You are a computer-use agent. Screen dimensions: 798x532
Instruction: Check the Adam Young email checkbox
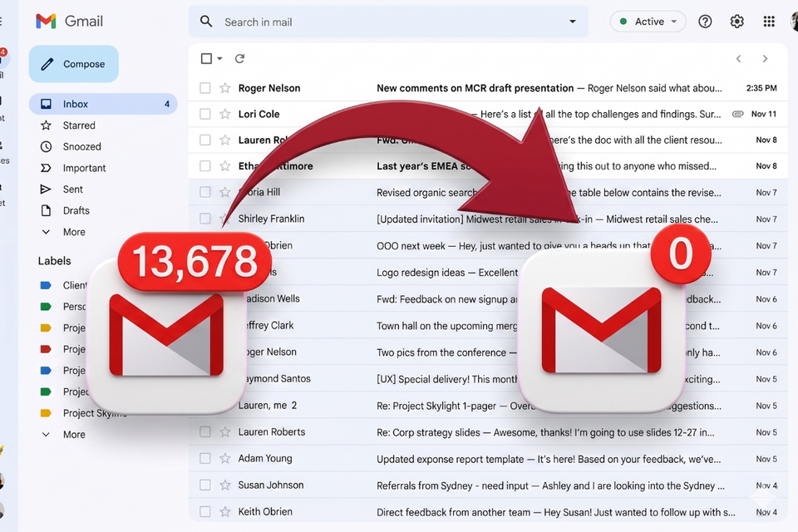point(205,459)
